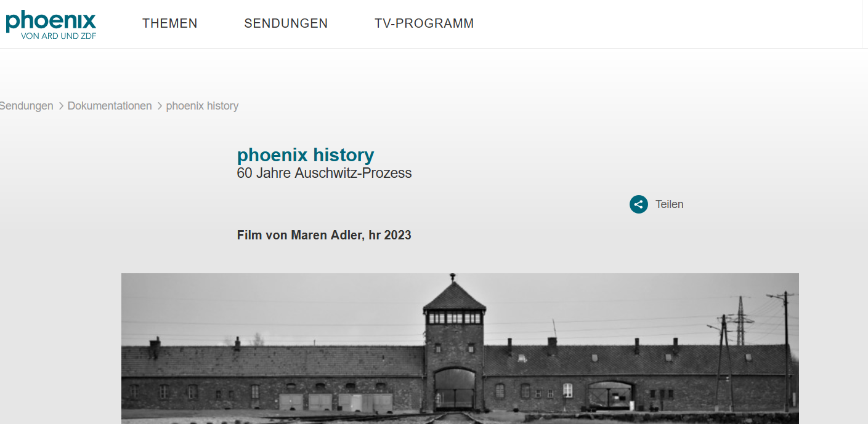The width and height of the screenshot is (868, 424).
Task: Open the SENDUNGEN menu
Action: point(286,23)
